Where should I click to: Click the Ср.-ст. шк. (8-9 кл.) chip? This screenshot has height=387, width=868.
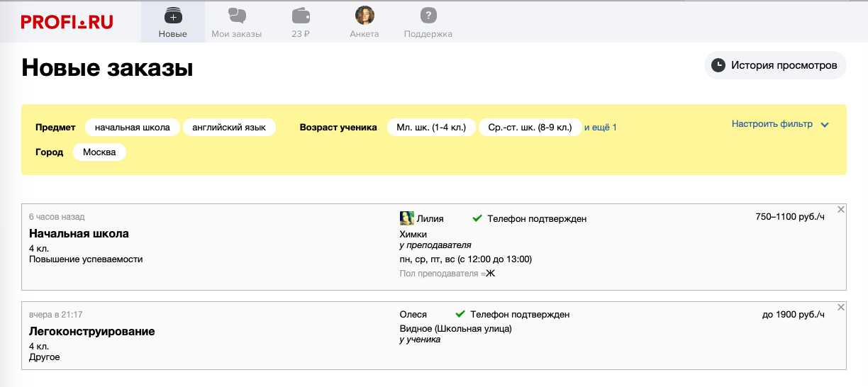530,128
